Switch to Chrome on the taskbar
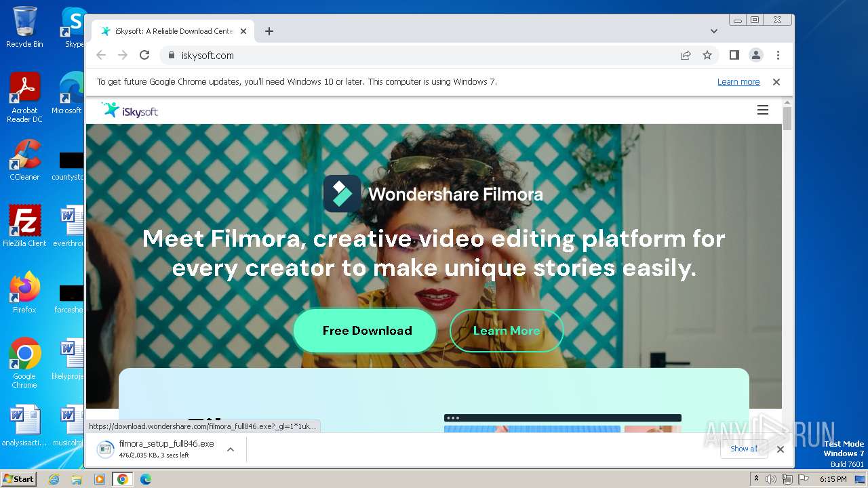The image size is (868, 488). tap(123, 479)
